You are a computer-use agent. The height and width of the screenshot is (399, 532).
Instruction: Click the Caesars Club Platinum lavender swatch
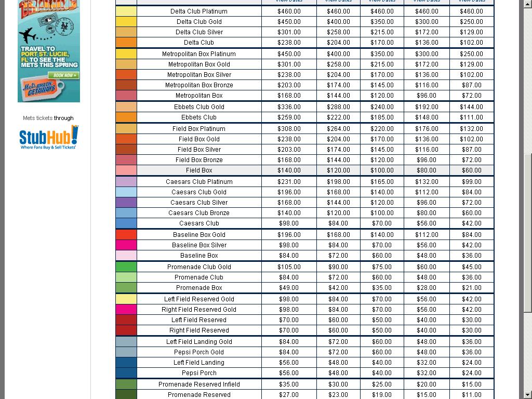pyautogui.click(x=126, y=181)
